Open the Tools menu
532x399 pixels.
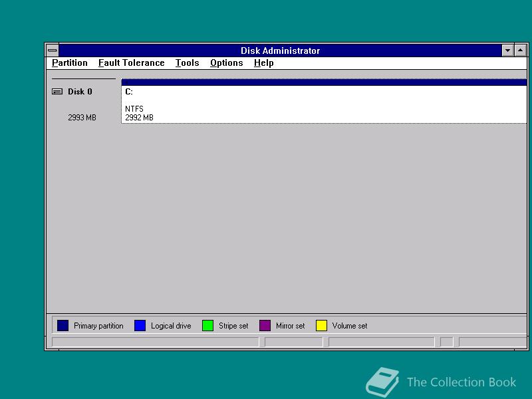187,63
